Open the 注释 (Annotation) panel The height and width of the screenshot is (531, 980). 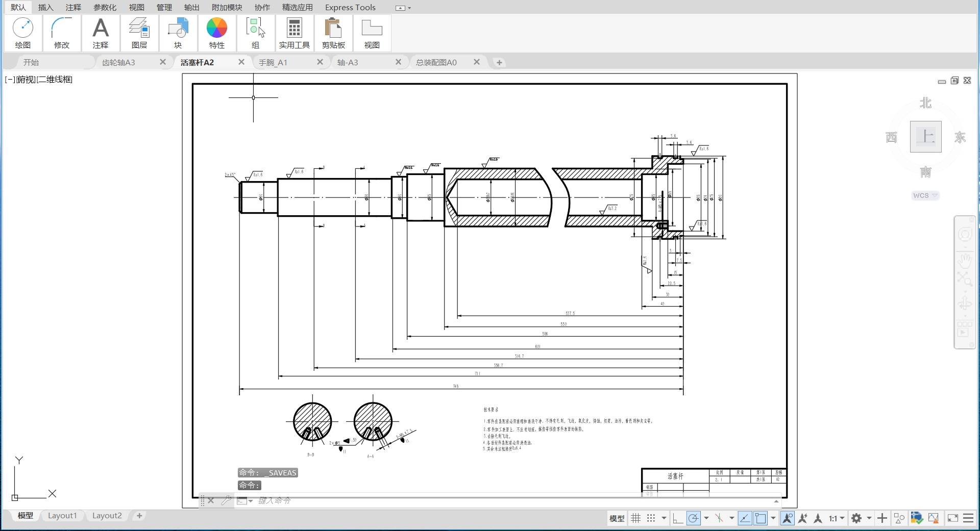pyautogui.click(x=101, y=33)
